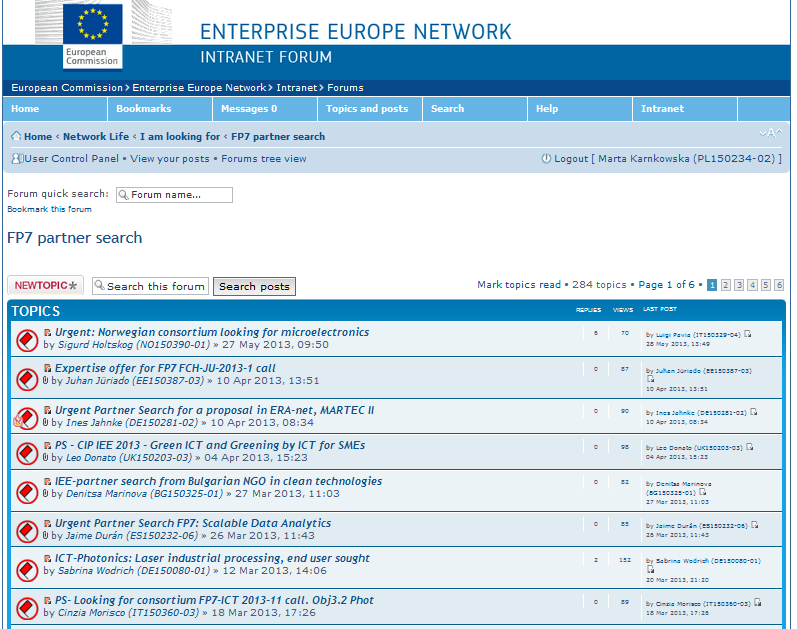Open the Help menu tab

point(580,109)
